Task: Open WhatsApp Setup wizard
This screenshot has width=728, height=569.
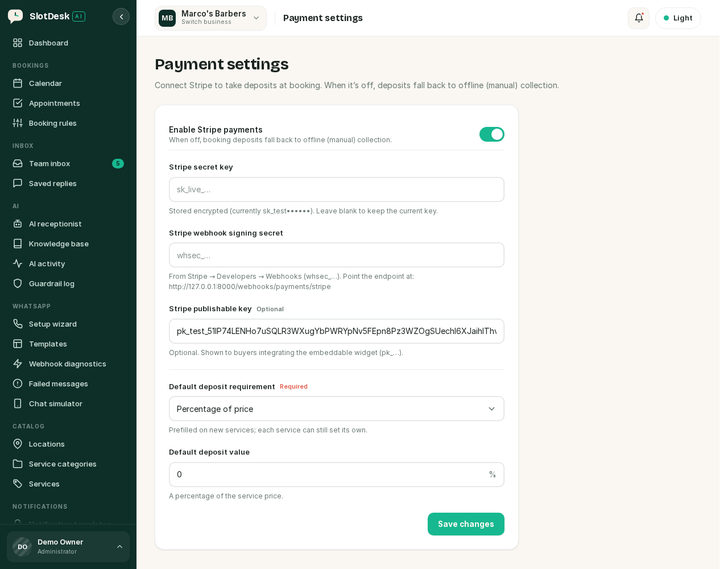Action: point(68,324)
